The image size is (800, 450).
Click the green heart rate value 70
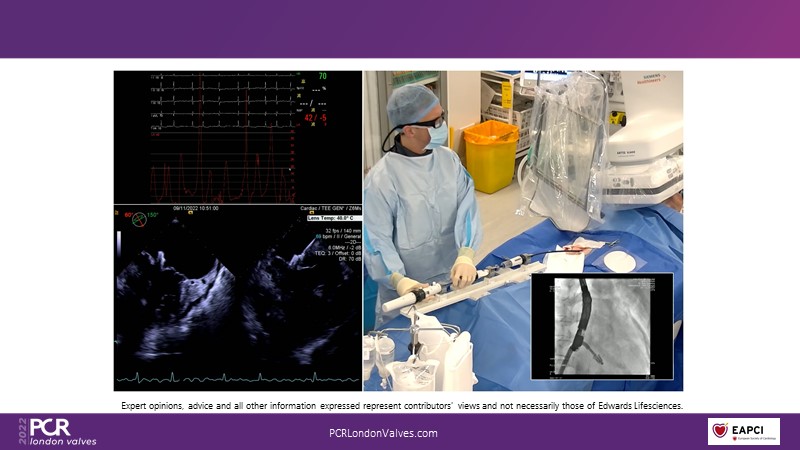pyautogui.click(x=322, y=76)
